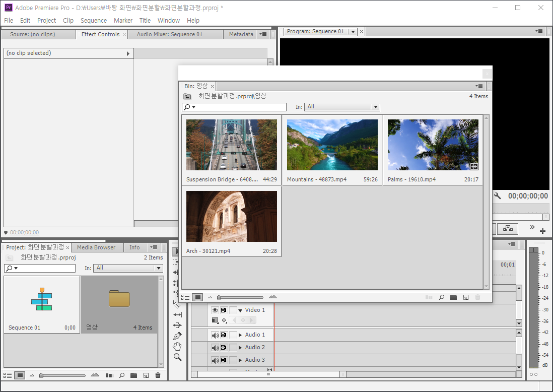The width and height of the screenshot is (553, 392).
Task: Toggle sync lock on Video 1
Action: click(224, 310)
